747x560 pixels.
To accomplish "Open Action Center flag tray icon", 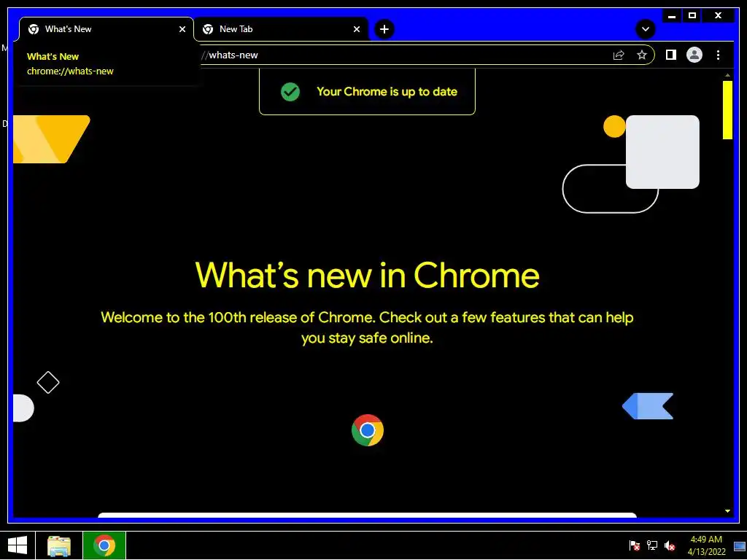I will (634, 545).
